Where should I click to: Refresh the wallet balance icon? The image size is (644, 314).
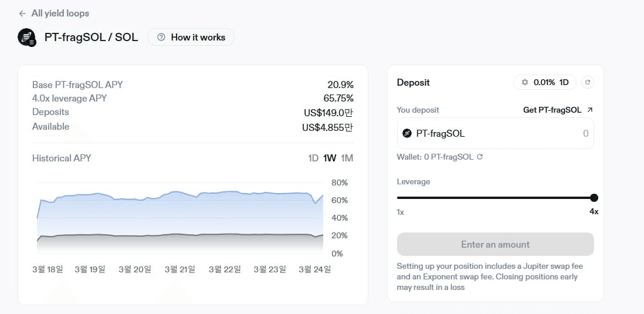(479, 157)
